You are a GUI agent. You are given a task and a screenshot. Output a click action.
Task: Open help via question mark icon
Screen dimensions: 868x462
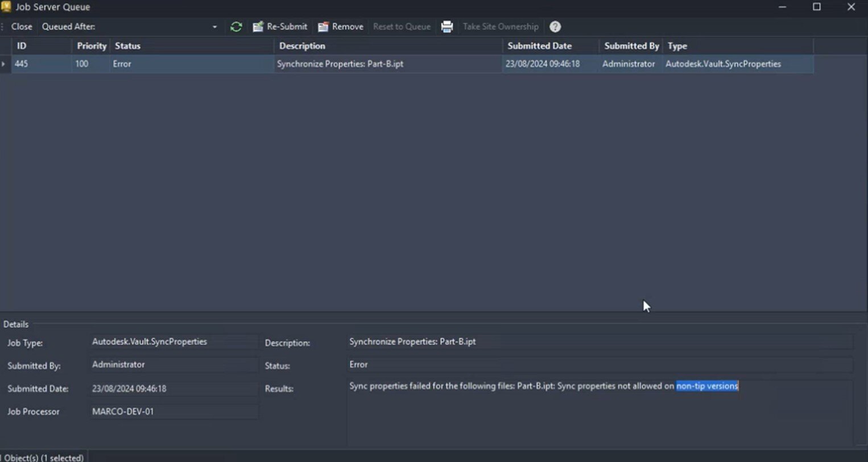555,27
